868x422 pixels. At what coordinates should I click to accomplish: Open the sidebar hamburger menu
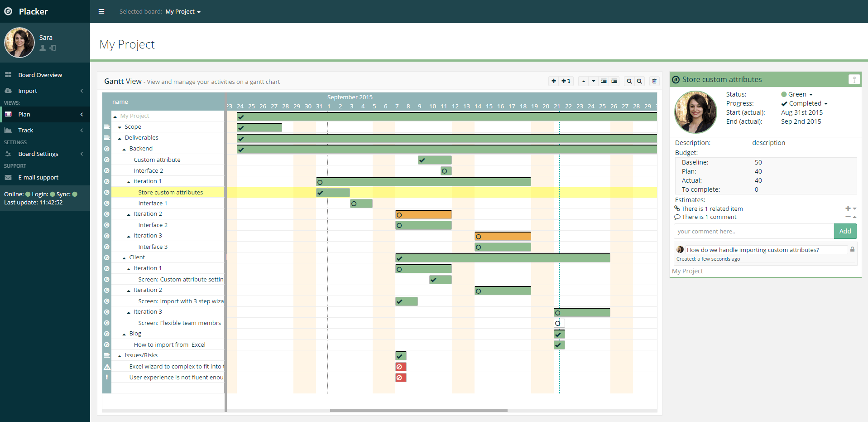pyautogui.click(x=101, y=11)
